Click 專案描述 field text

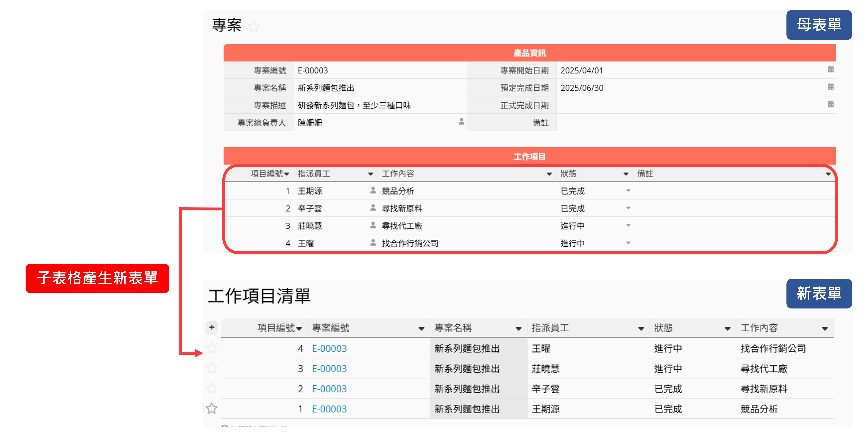point(380,105)
